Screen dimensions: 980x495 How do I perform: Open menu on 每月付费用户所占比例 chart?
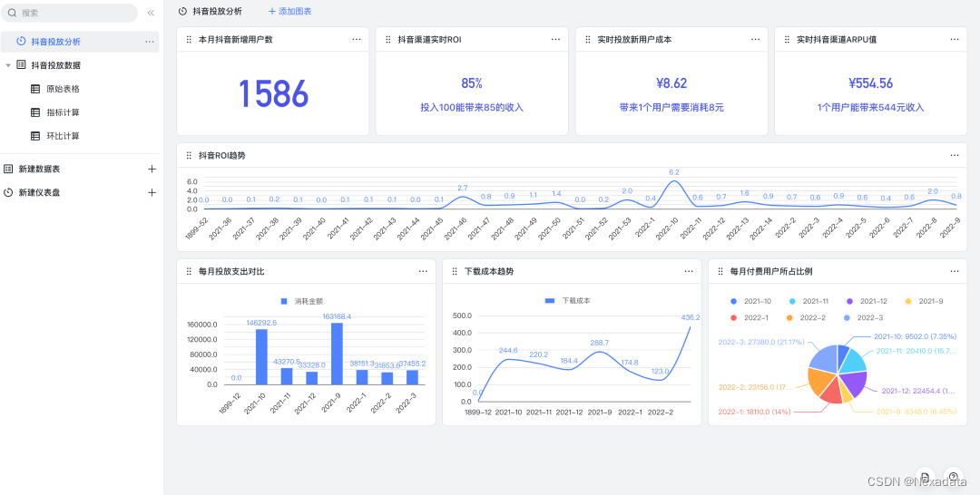pos(955,271)
